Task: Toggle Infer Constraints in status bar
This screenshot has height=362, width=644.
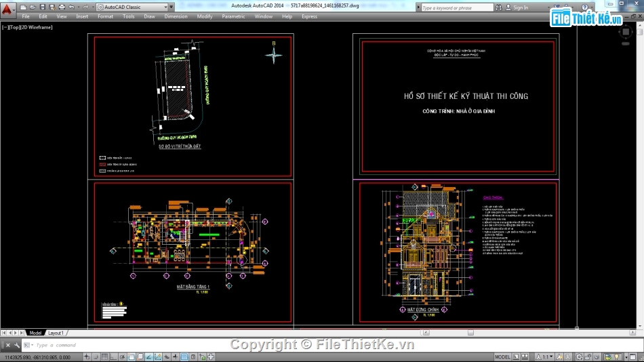Action: click(87, 357)
